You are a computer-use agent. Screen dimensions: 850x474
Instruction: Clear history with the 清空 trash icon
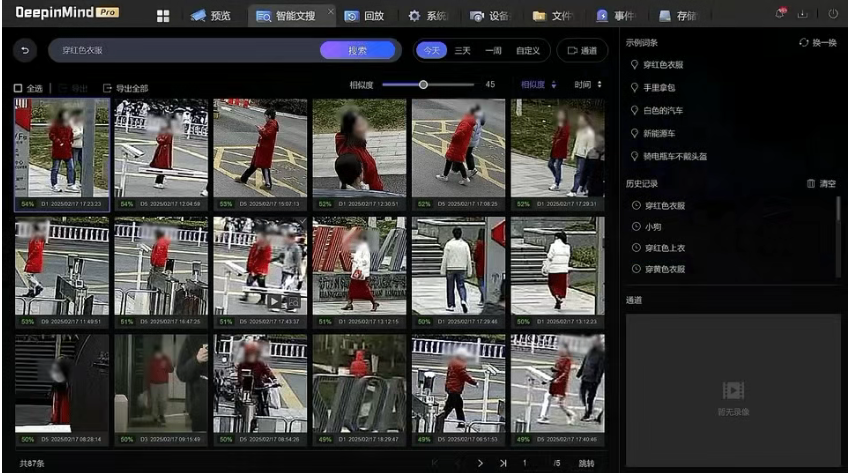click(x=811, y=184)
